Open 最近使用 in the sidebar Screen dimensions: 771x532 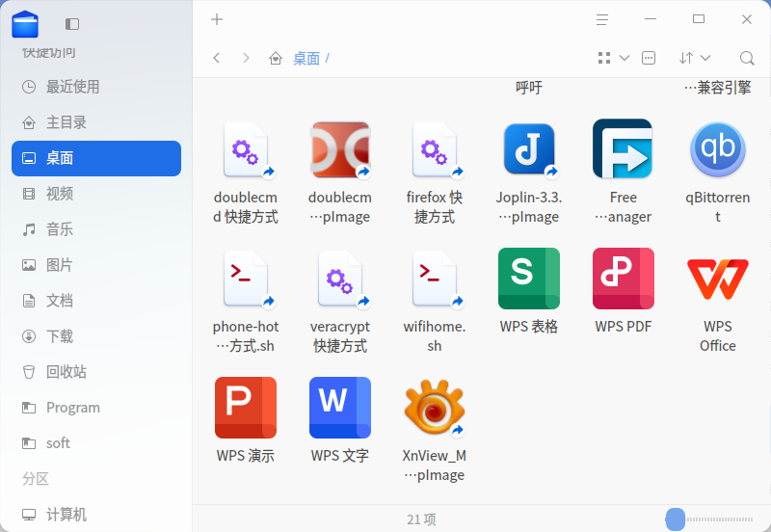pos(96,87)
